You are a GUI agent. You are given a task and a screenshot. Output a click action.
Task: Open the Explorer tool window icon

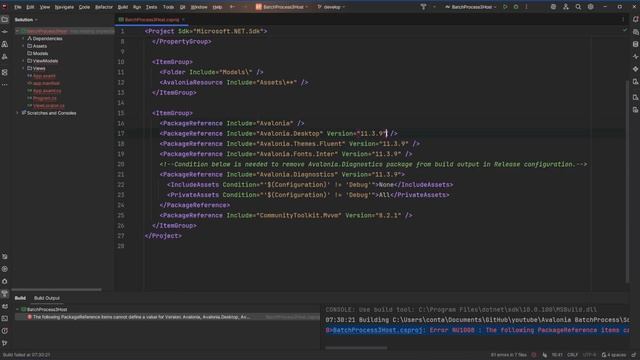(x=5, y=19)
